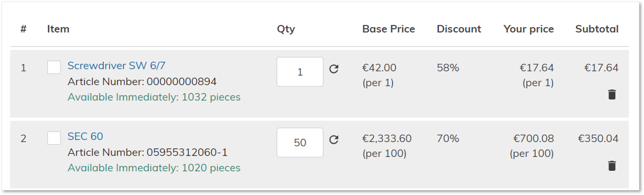Click the Base Price column header

(389, 29)
